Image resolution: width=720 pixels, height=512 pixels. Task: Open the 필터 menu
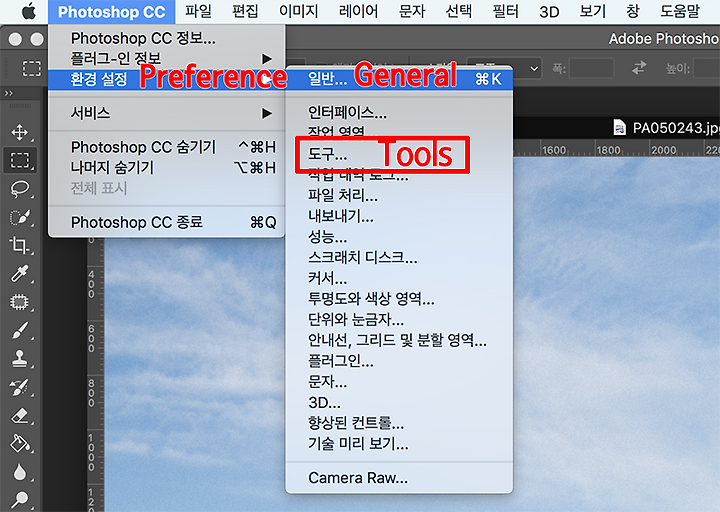click(x=506, y=12)
